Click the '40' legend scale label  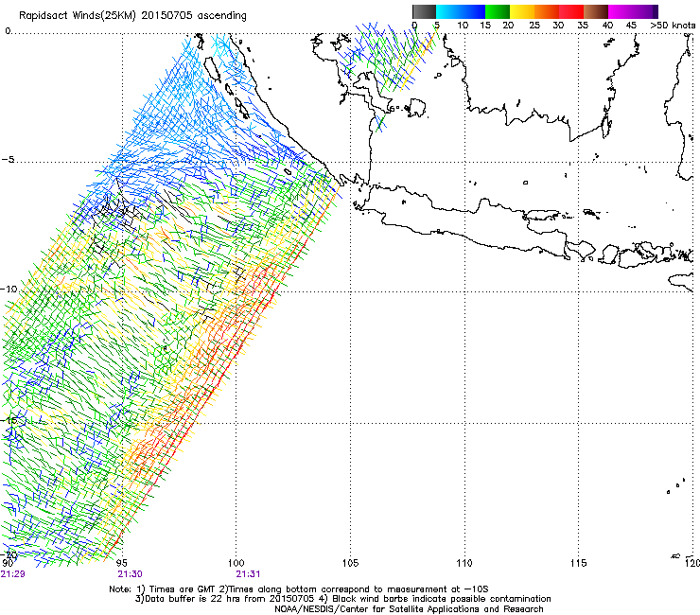[607, 26]
